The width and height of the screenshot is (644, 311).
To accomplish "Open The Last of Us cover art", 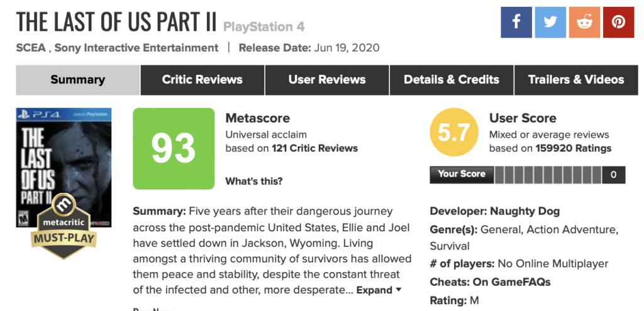I will 64,167.
